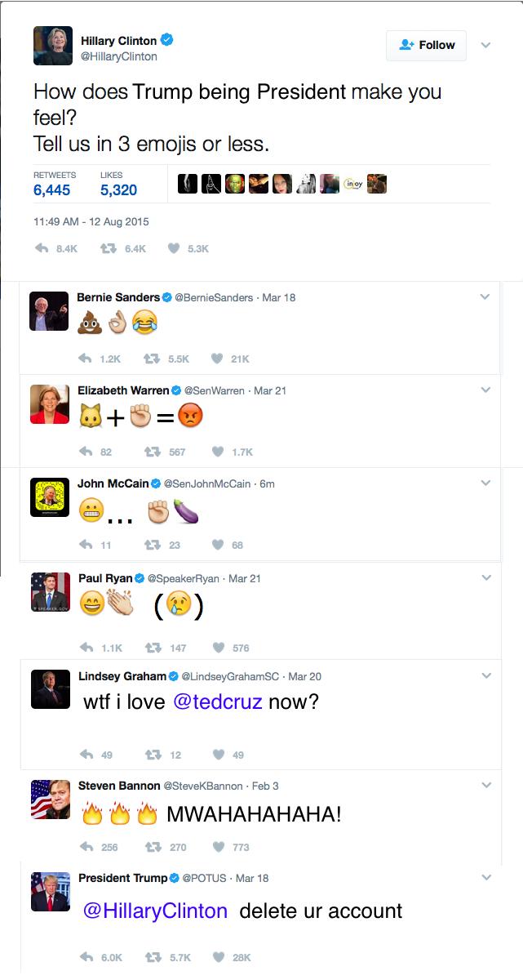Open the @tedcruz mention link

218,702
